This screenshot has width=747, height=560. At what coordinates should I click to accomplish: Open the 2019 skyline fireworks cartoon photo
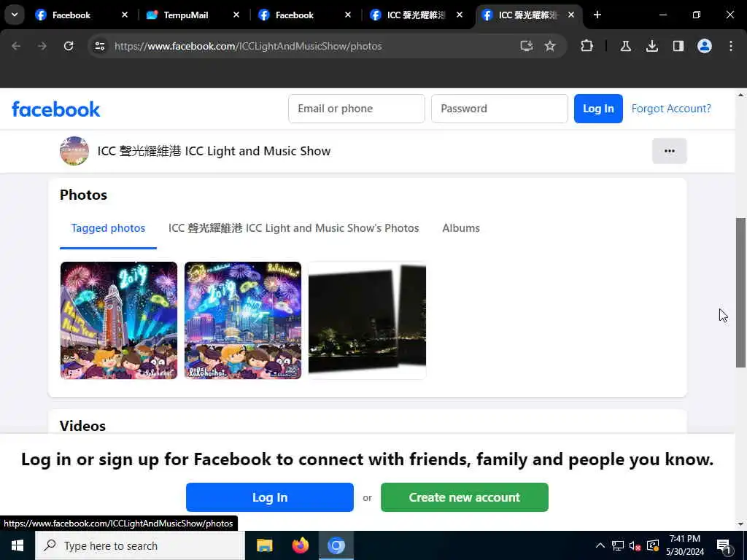[243, 321]
